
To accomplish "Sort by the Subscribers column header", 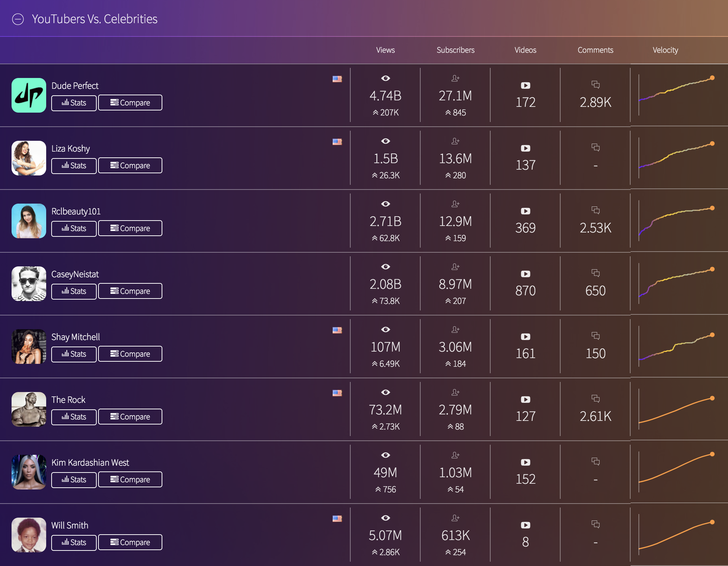I will pyautogui.click(x=455, y=50).
